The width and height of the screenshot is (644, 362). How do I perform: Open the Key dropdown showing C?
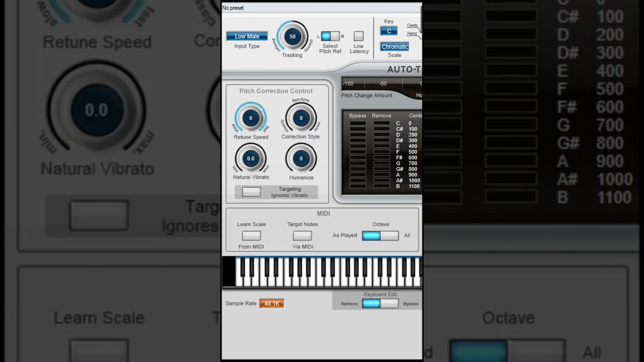pos(389,31)
